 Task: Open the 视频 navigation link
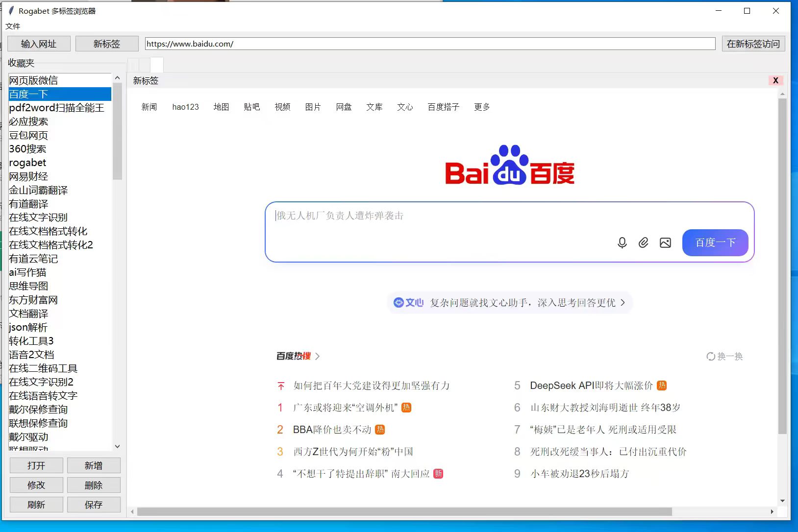pyautogui.click(x=282, y=107)
